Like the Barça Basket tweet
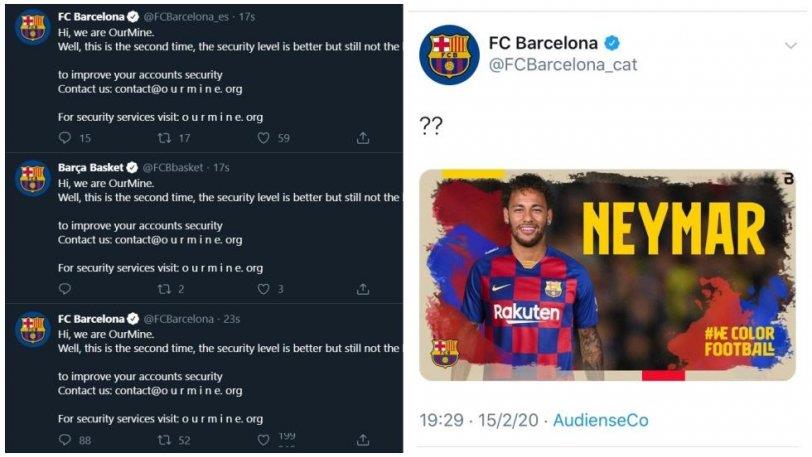The height and width of the screenshot is (457, 812). (263, 289)
